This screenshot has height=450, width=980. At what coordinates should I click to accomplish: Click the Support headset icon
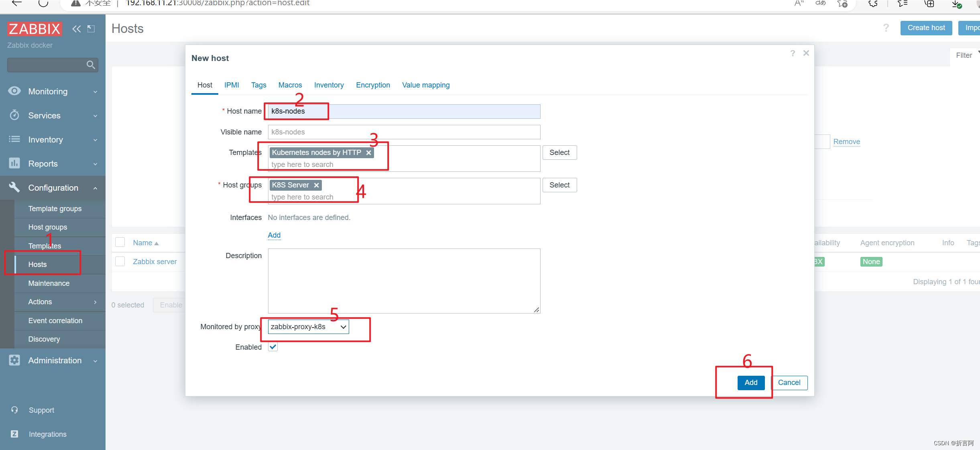14,410
